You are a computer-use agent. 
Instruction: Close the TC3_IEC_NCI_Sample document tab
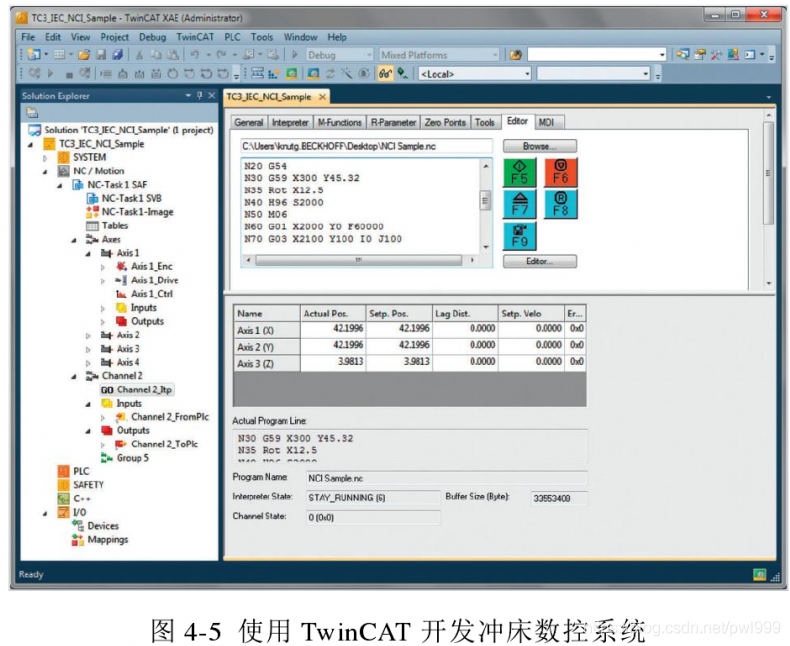322,97
